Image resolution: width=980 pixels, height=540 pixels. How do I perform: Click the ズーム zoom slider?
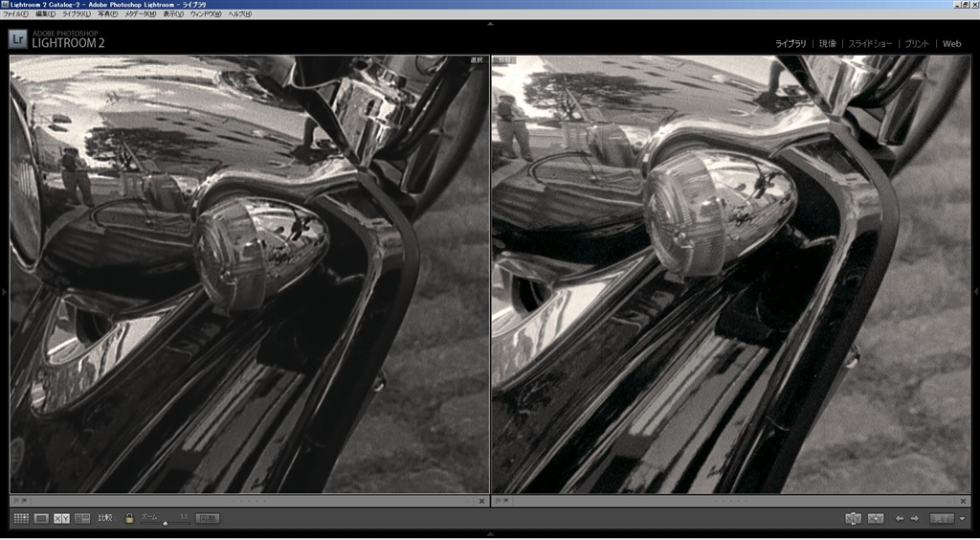coord(165,522)
